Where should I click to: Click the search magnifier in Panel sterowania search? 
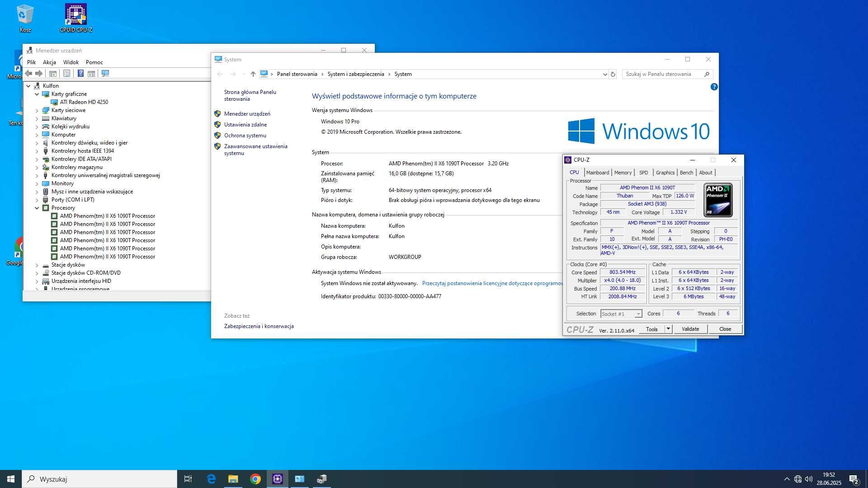click(x=707, y=74)
